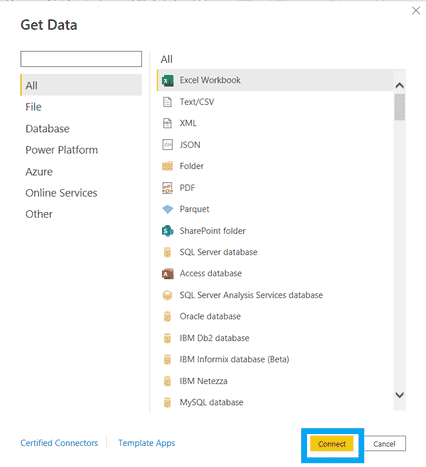The height and width of the screenshot is (467, 426).
Task: Click the Connect button
Action: [332, 444]
